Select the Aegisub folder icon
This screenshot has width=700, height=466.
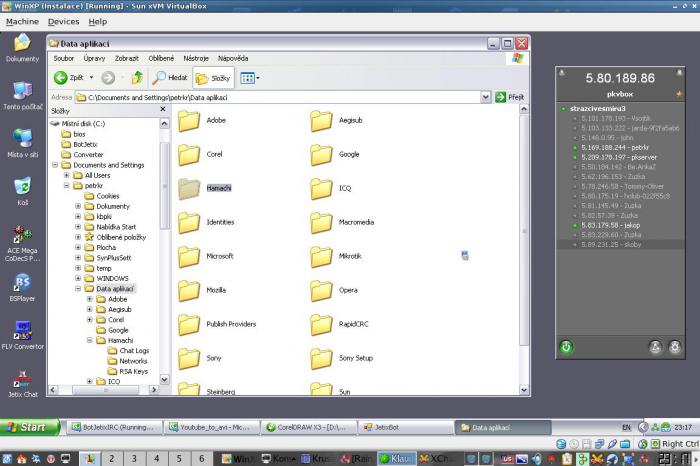coord(321,121)
